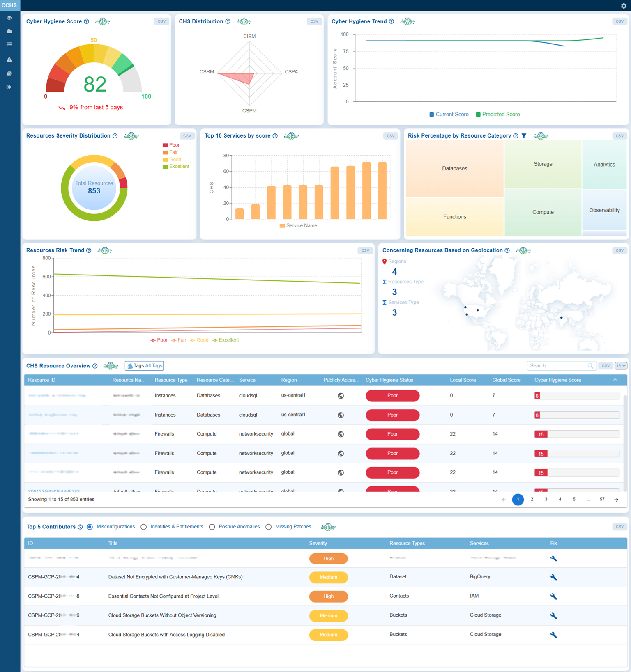Jump to page 57 of results
The height and width of the screenshot is (672, 631).
602,499
